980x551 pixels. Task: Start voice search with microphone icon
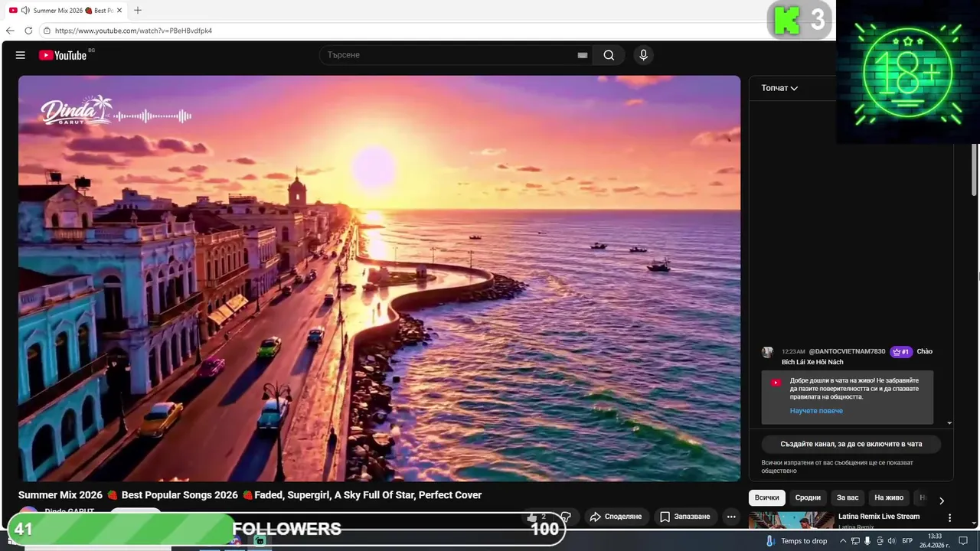[643, 55]
